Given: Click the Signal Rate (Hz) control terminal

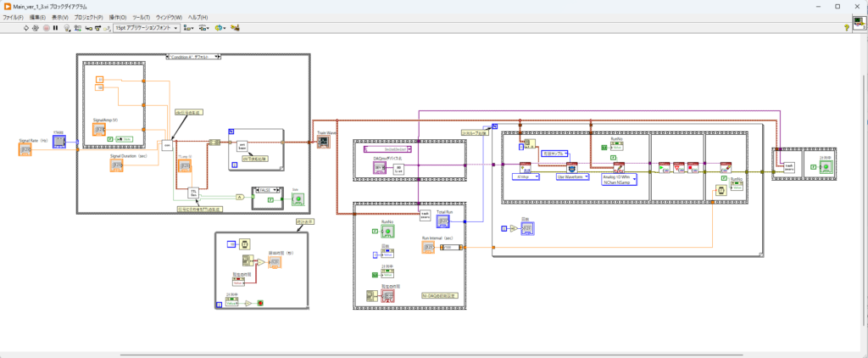Looking at the screenshot, I should [x=25, y=149].
